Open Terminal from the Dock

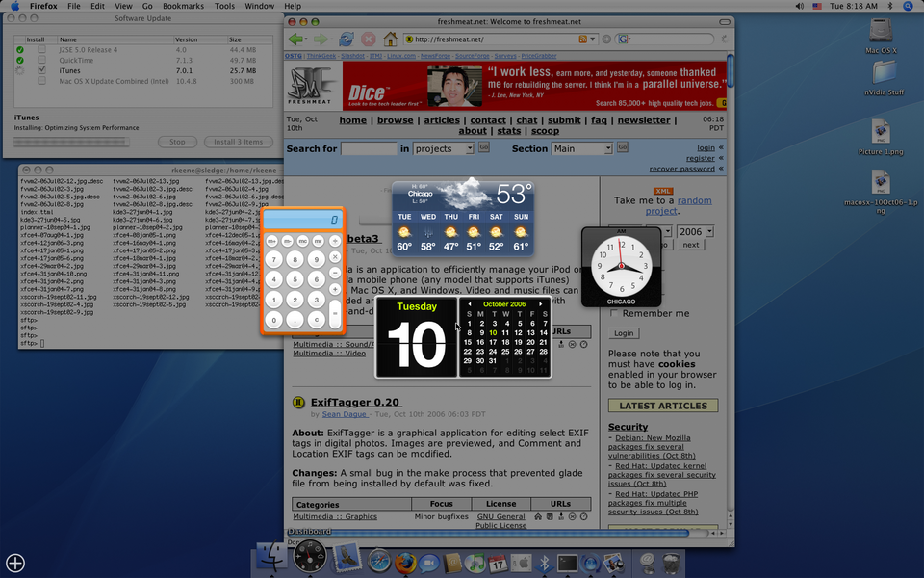(x=567, y=563)
